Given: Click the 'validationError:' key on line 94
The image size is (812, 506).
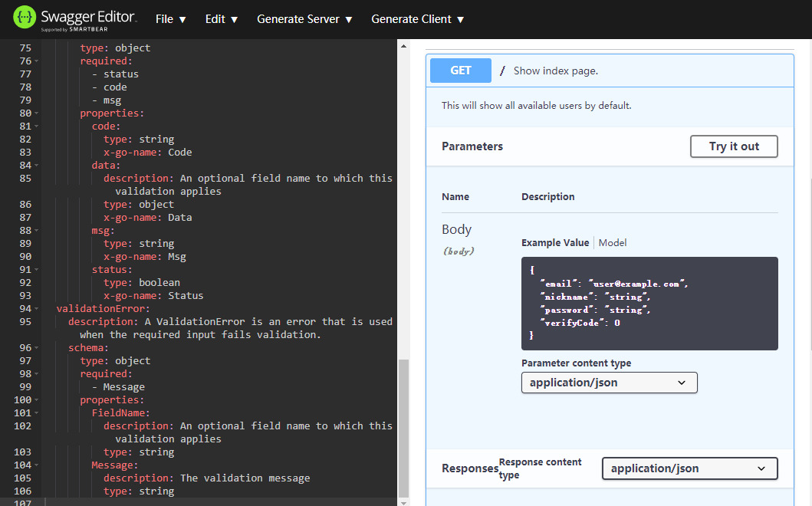Looking at the screenshot, I should pos(103,309).
